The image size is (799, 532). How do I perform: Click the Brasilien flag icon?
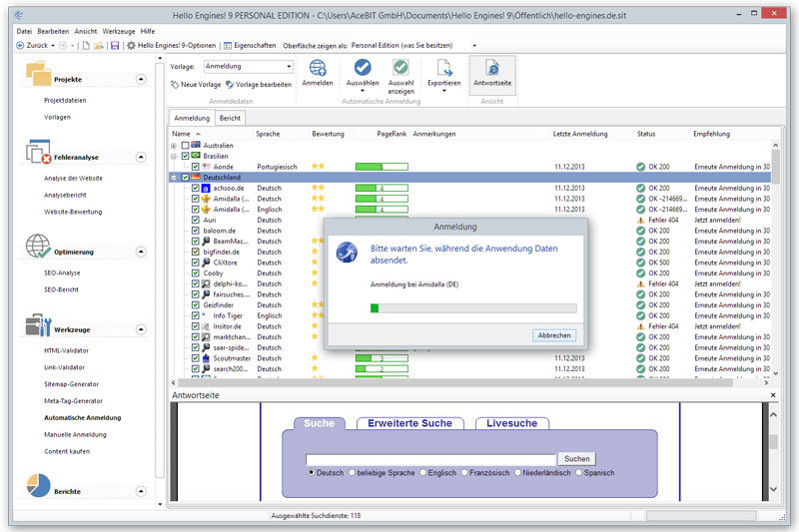196,156
